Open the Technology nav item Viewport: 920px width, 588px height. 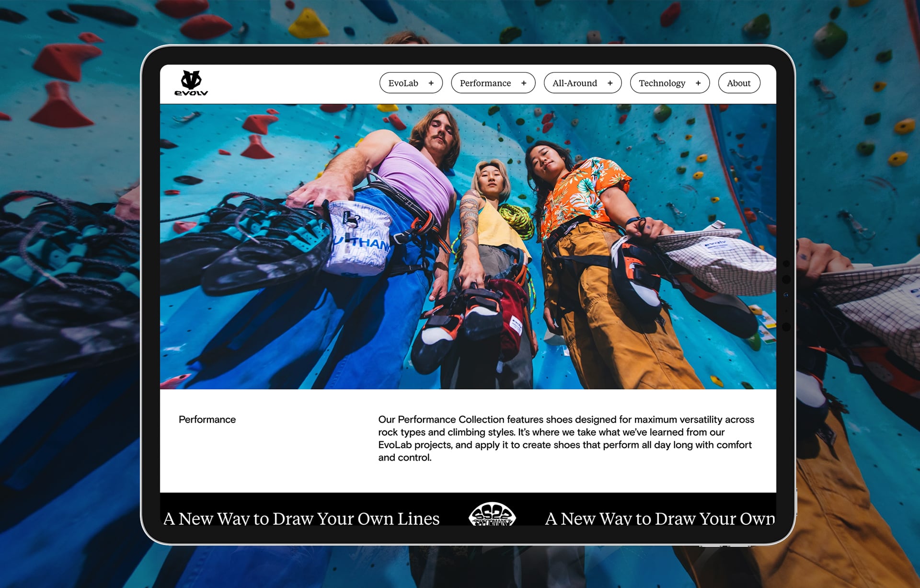click(x=662, y=83)
